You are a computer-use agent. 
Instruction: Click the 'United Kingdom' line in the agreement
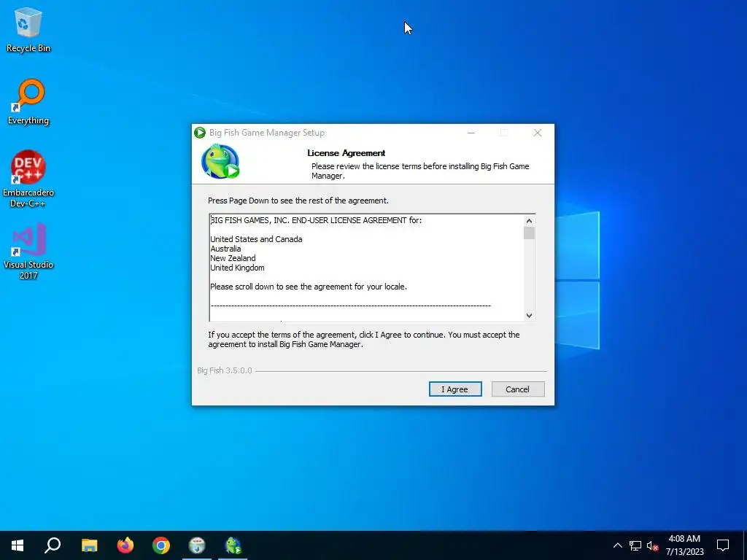(237, 268)
